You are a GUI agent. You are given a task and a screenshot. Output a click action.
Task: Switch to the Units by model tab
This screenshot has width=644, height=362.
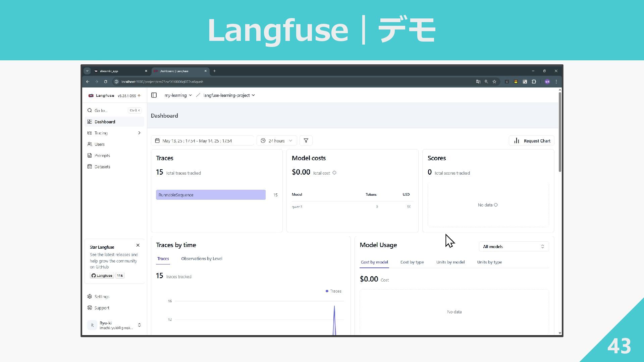[x=450, y=262]
